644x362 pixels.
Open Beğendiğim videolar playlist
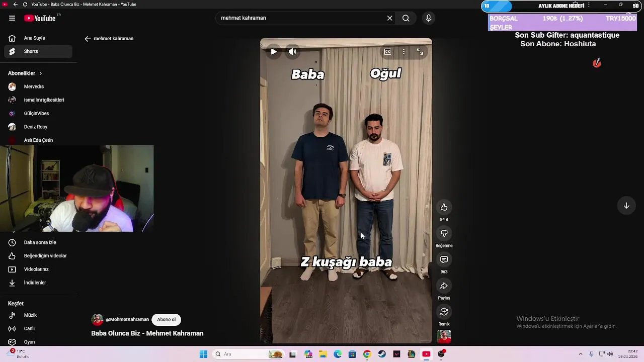click(x=38, y=255)
